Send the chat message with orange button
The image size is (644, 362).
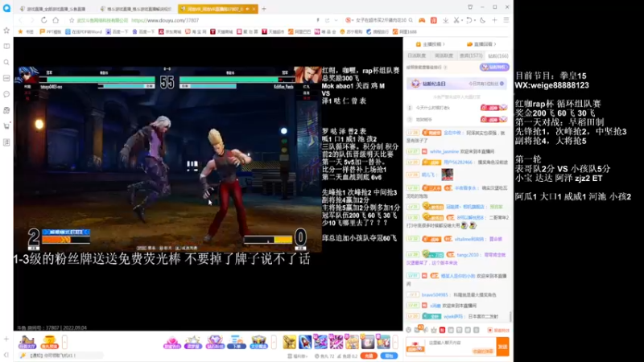[502, 347]
